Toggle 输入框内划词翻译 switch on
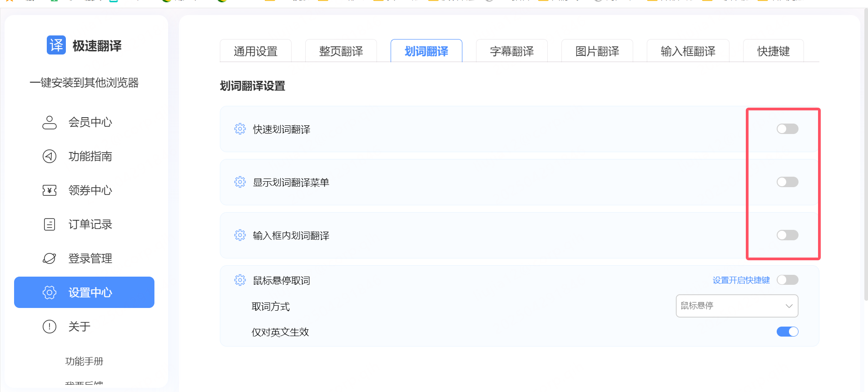 coord(787,235)
